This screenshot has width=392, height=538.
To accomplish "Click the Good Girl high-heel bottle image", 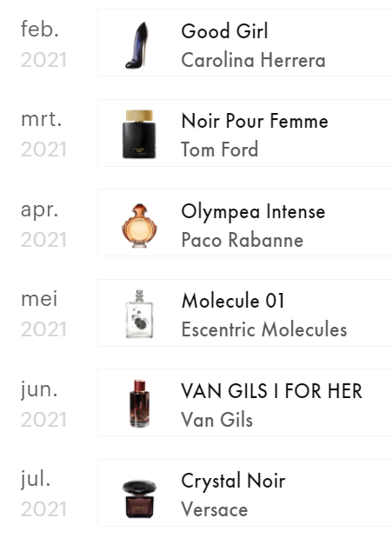I will pos(137,45).
